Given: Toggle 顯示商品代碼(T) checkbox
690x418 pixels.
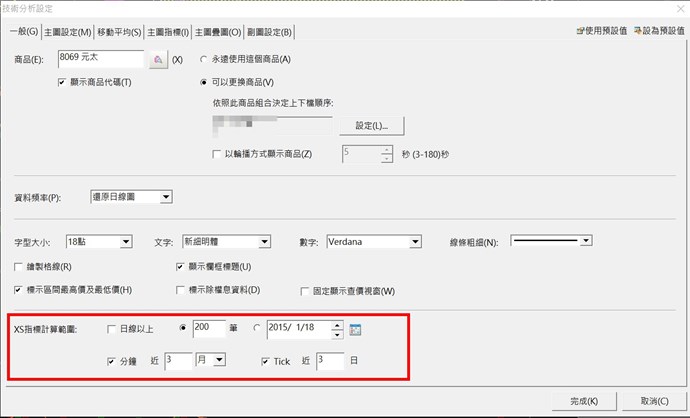Looking at the screenshot, I should [x=62, y=82].
